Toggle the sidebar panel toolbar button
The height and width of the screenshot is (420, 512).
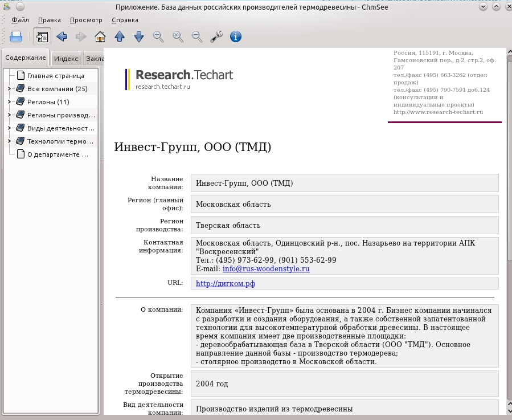(x=42, y=36)
